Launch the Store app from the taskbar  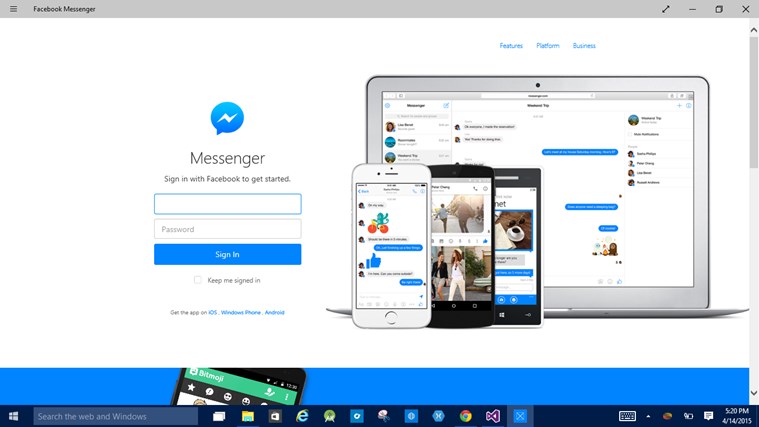(x=275, y=416)
